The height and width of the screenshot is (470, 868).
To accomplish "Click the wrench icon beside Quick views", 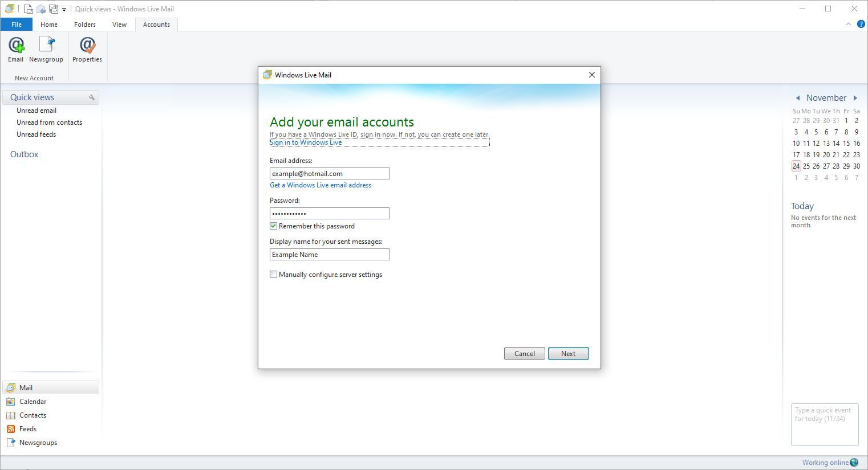I will (92, 97).
